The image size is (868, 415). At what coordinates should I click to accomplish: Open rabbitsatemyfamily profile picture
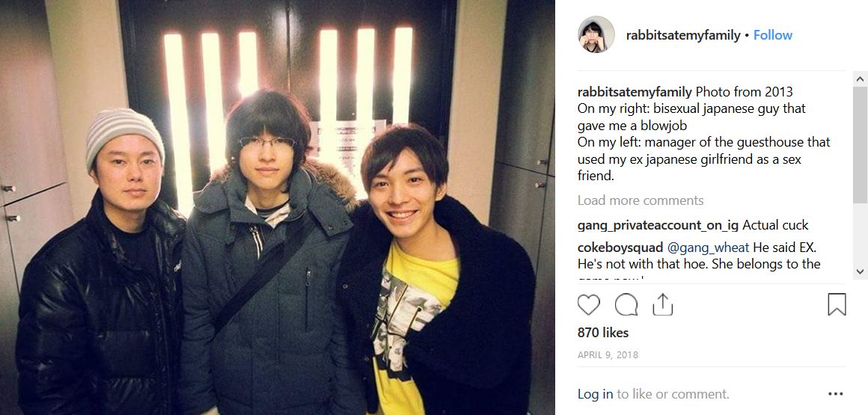(596, 35)
